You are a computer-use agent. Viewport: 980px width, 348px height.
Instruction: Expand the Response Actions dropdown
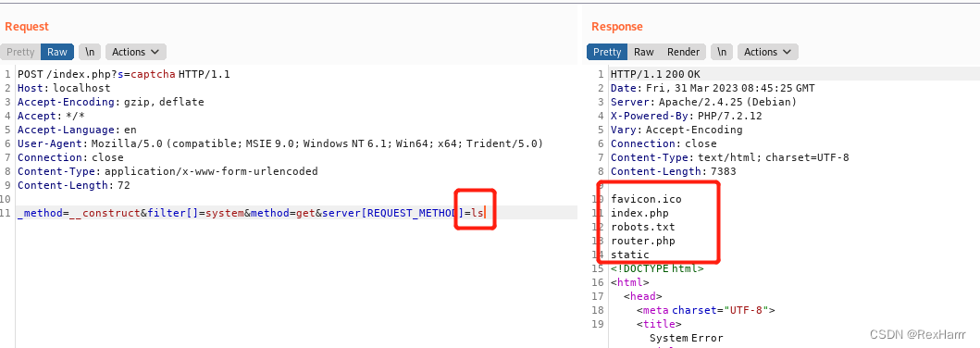tap(767, 52)
